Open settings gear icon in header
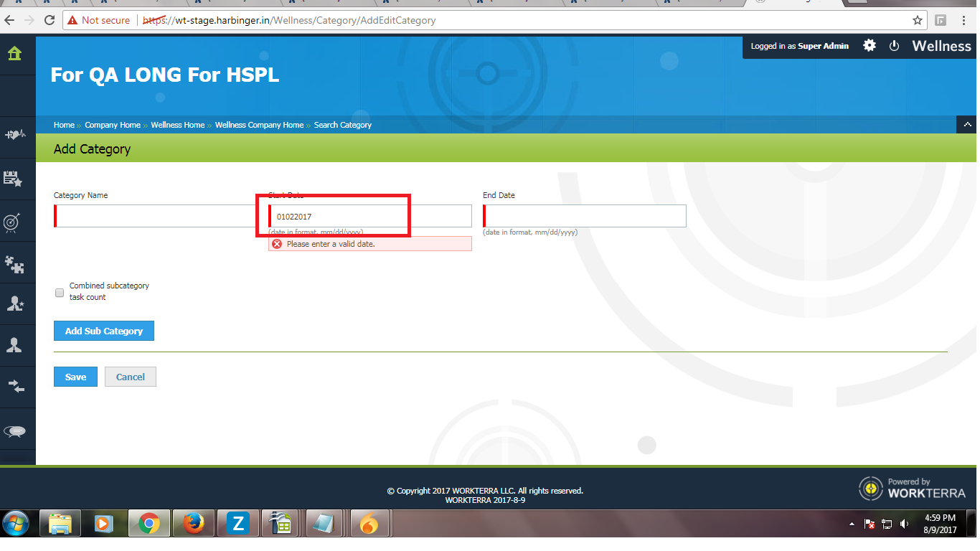980x551 pixels. click(x=870, y=46)
